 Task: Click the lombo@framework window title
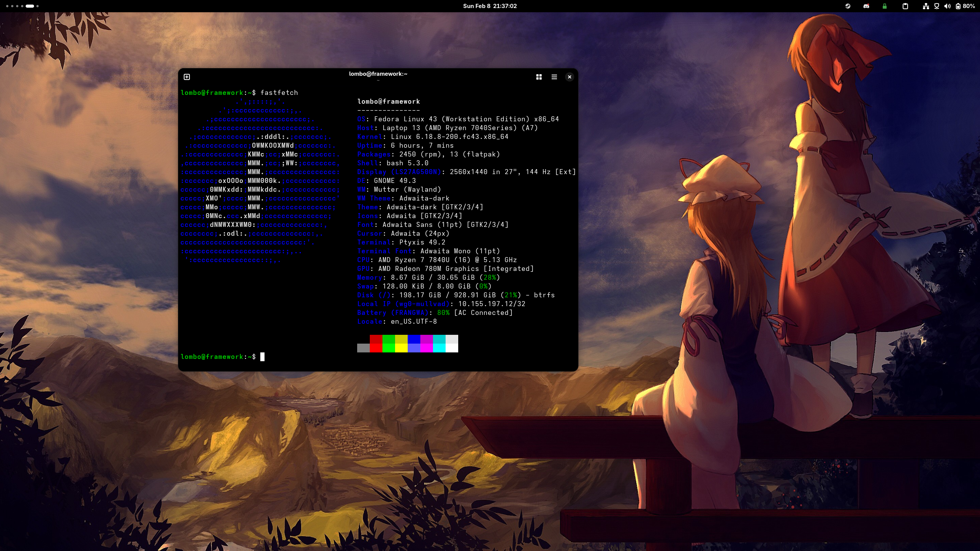[378, 74]
